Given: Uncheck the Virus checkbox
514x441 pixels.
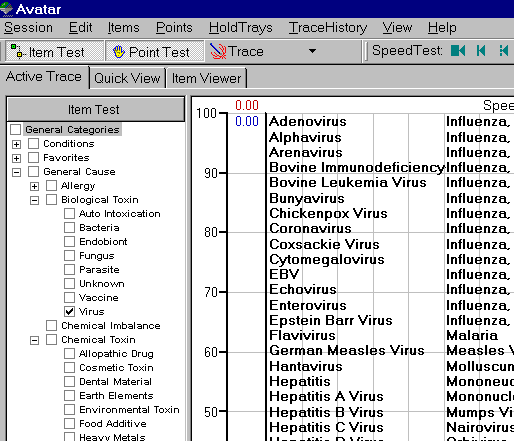Looking at the screenshot, I should pos(69,311).
